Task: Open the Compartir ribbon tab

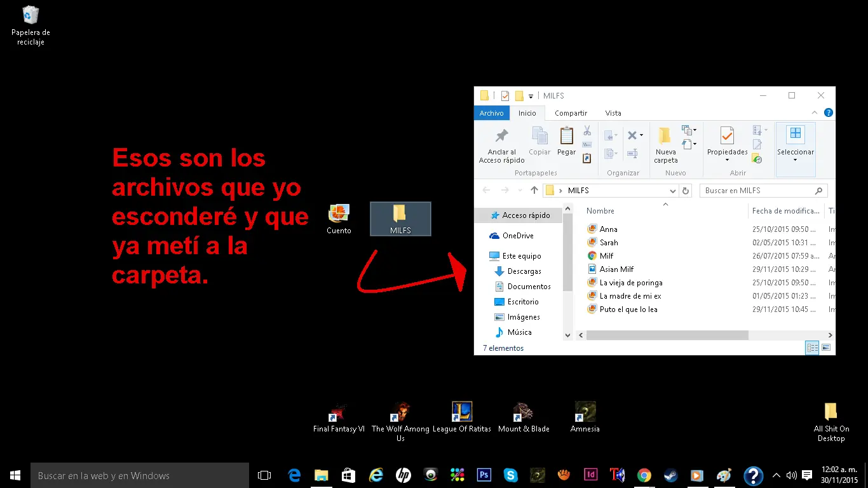Action: click(x=570, y=112)
